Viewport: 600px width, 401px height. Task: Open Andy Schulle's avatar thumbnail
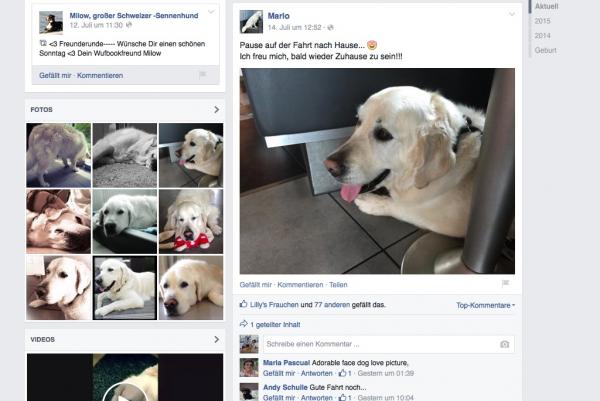(249, 392)
